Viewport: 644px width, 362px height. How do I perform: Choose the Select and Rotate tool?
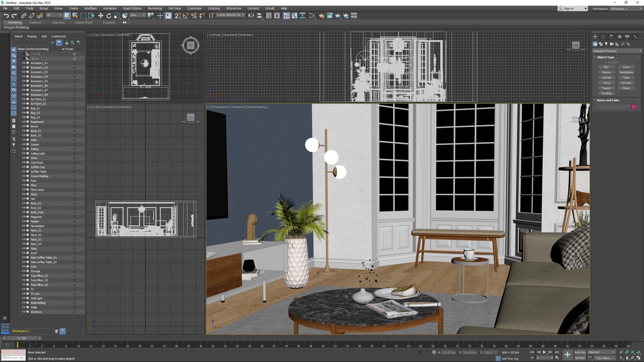[109, 15]
